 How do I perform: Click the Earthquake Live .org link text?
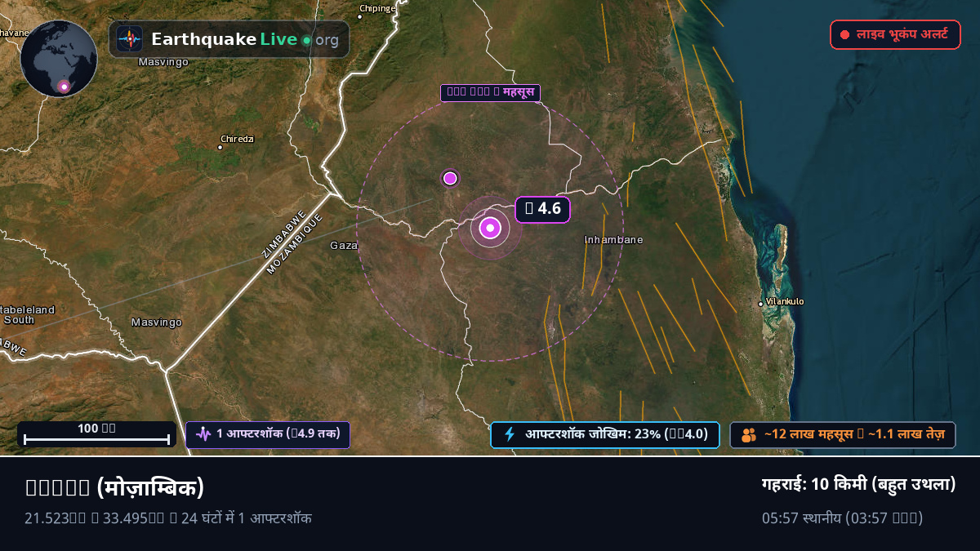(x=245, y=39)
